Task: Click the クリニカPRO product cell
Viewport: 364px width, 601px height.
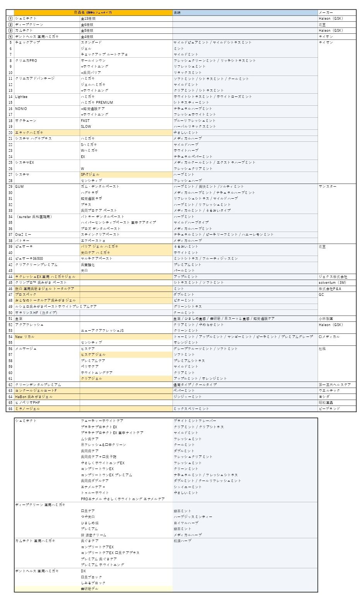Action: [47, 61]
